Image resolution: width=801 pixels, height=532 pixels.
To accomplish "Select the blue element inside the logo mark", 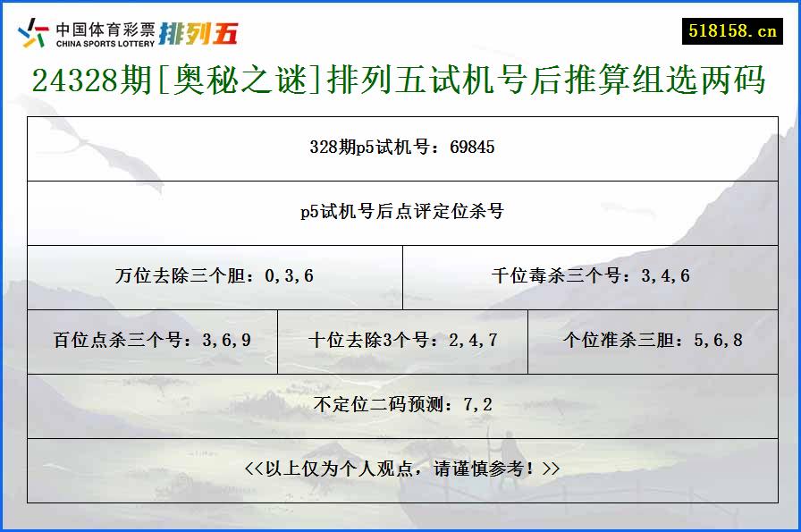I will click(23, 32).
